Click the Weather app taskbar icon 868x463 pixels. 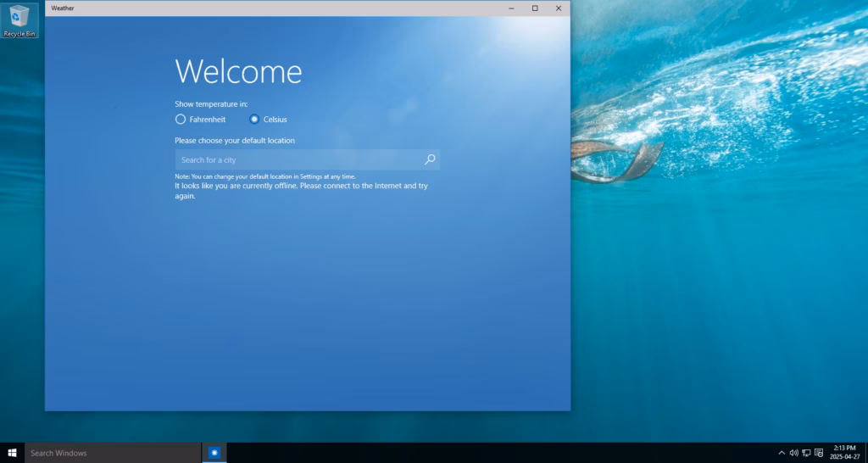(214, 453)
